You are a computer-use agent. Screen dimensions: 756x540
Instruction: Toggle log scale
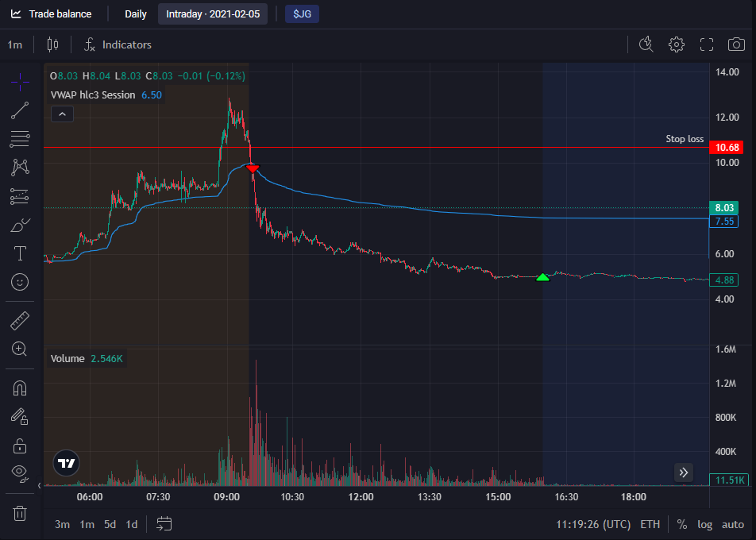coord(705,524)
